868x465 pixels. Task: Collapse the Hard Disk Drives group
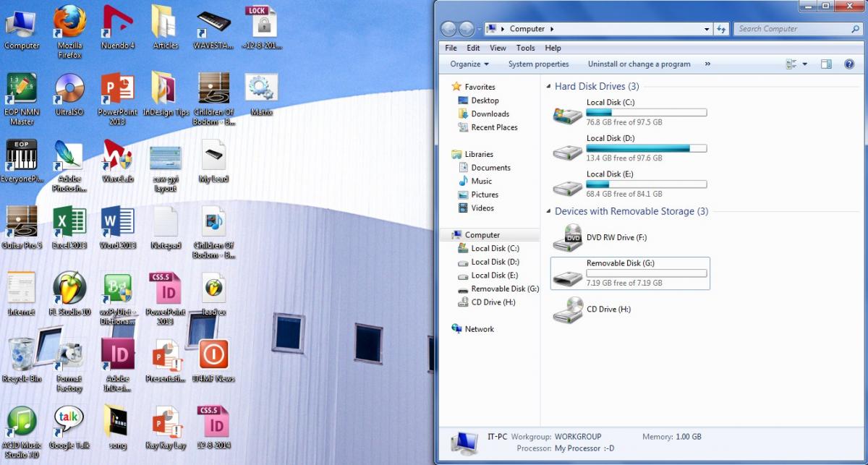(x=549, y=87)
